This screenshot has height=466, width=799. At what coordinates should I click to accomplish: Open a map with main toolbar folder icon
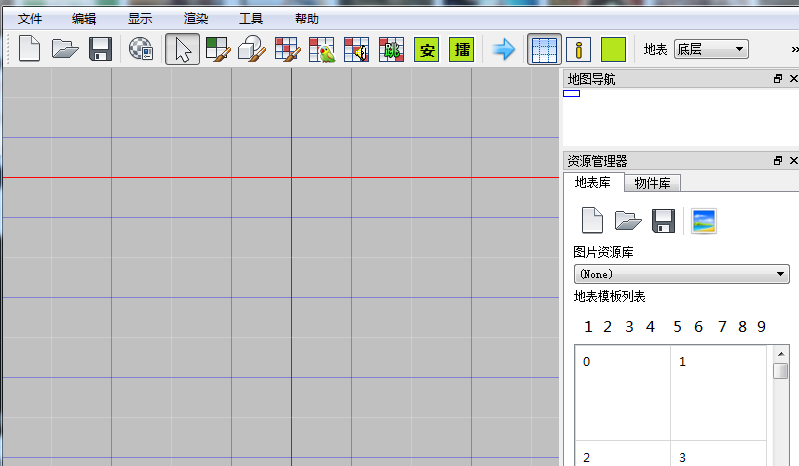[65, 49]
